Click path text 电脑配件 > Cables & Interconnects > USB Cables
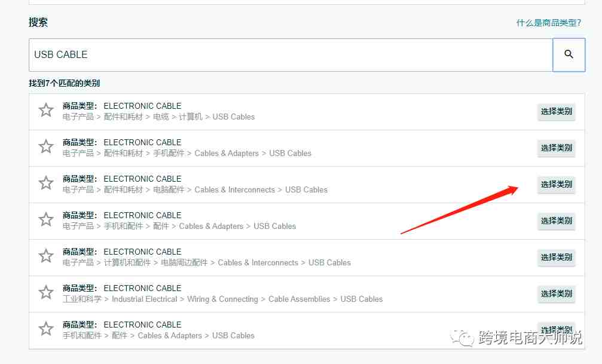The height and width of the screenshot is (364, 602). click(x=195, y=189)
